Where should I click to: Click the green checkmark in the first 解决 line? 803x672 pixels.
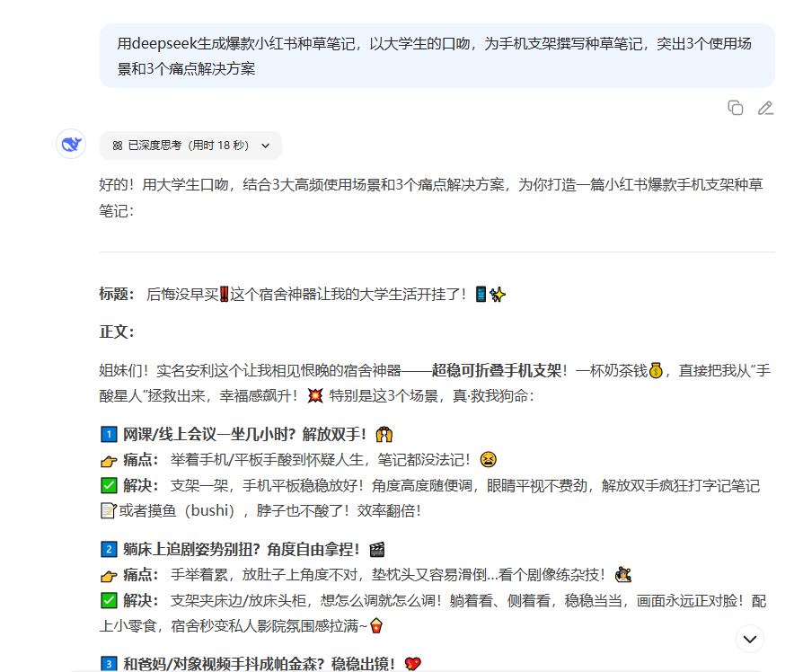109,486
